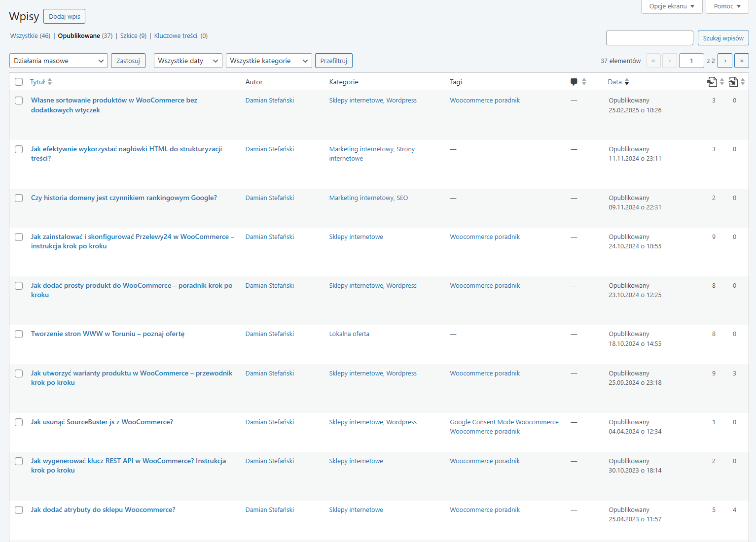Sort by Data column arrow
Screen dimensions: 756x542
coord(627,82)
